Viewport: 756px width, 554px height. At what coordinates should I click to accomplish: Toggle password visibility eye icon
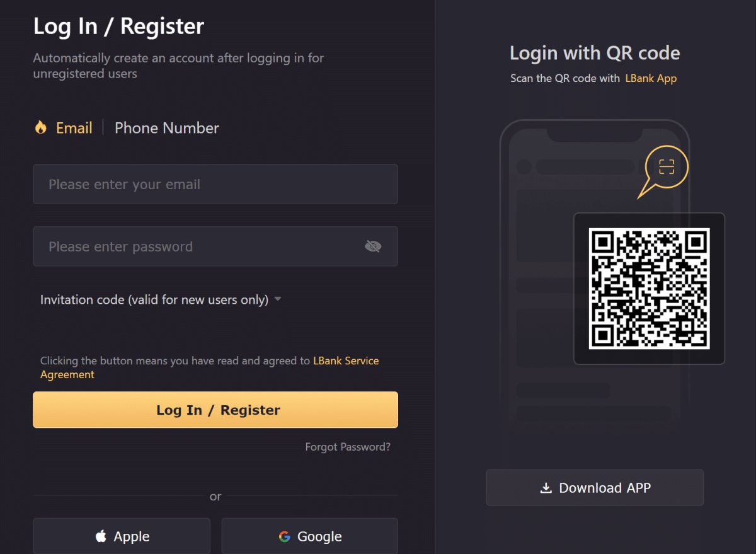(373, 246)
